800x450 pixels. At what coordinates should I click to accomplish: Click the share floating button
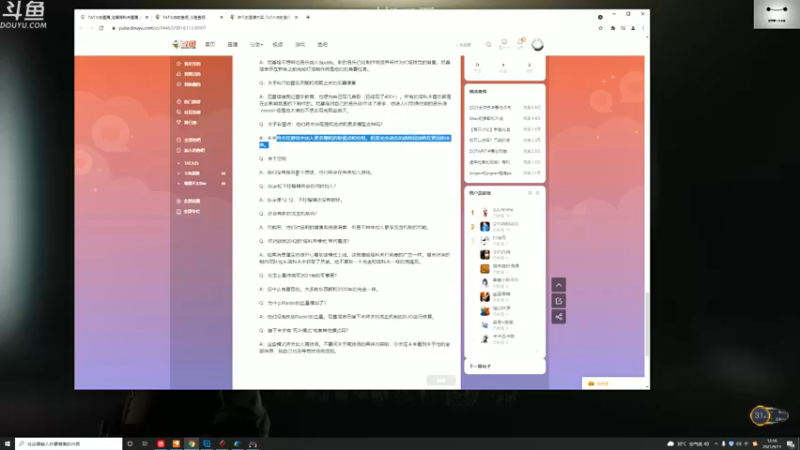[559, 316]
